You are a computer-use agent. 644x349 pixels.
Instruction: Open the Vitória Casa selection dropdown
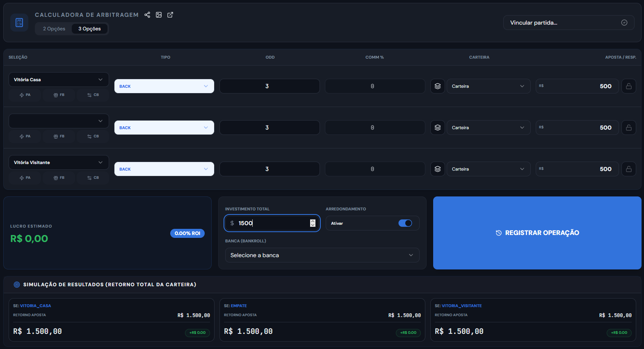coord(59,80)
